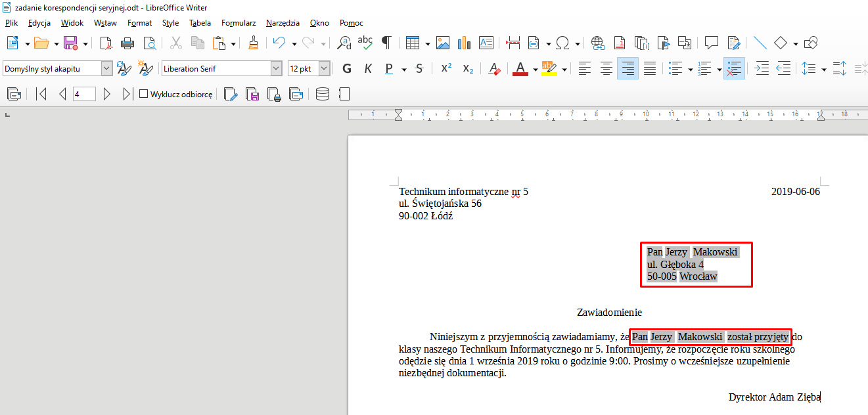Export directly as PDF
Viewport: 868px width, 415px height.
click(x=106, y=43)
